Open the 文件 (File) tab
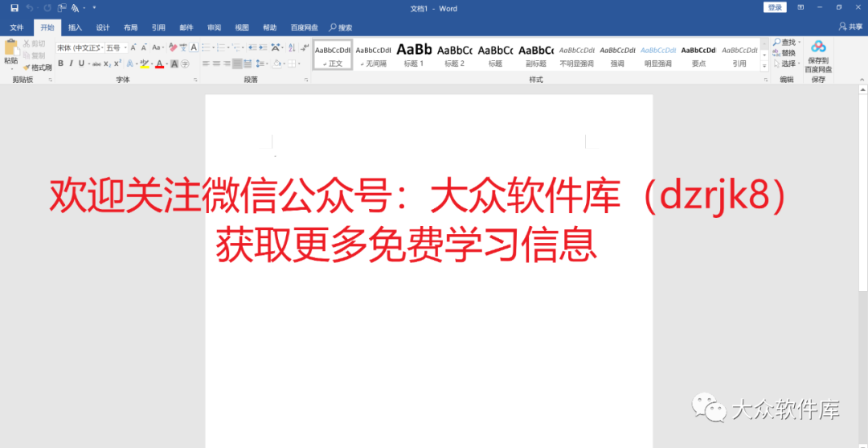 17,27
